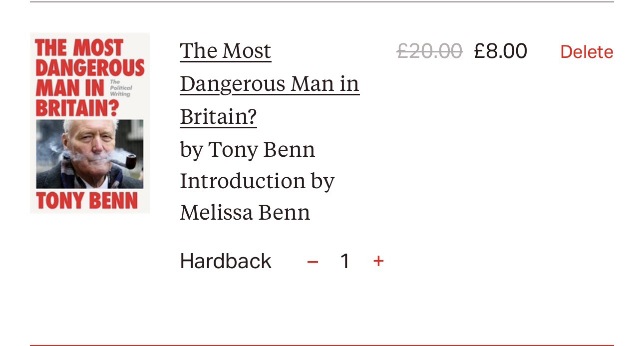Viewport: 644px width, 346px height.
Task: Click "Dangerous Man in" title link line
Action: (x=270, y=84)
